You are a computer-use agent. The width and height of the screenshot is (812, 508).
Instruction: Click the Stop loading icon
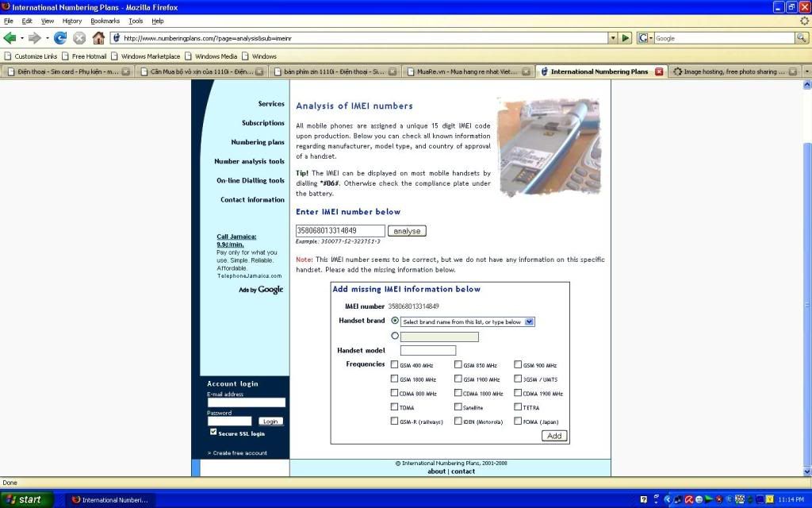(x=79, y=38)
